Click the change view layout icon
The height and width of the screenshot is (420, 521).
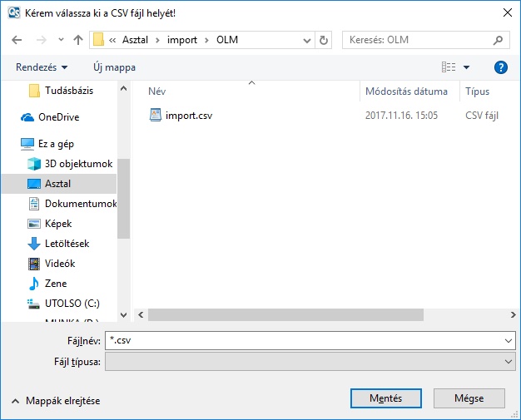click(x=449, y=67)
